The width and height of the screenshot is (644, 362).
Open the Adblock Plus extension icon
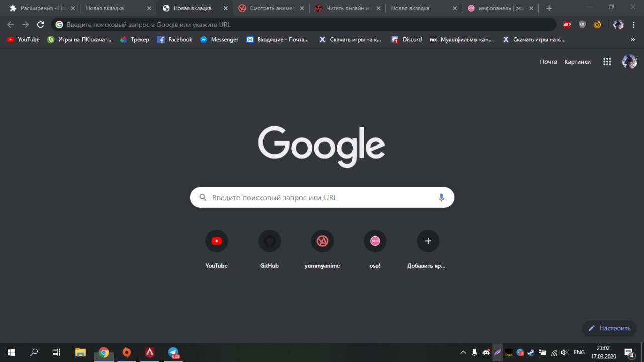[x=567, y=25]
